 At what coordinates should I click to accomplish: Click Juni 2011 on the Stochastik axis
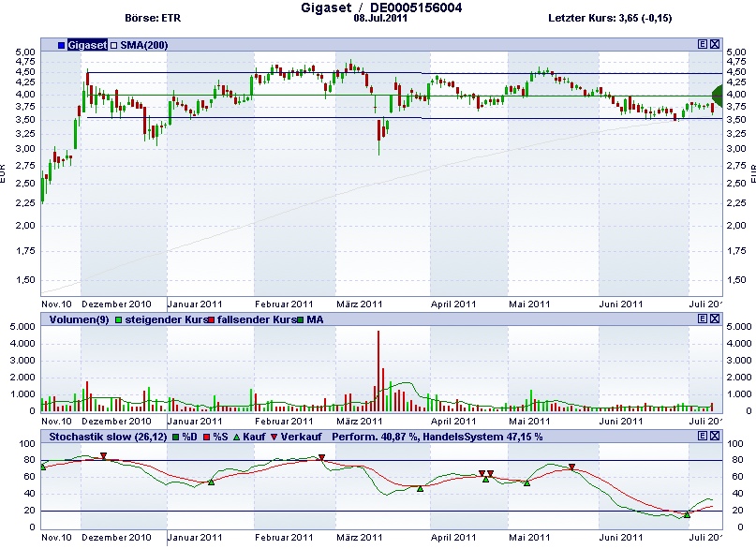pos(621,538)
